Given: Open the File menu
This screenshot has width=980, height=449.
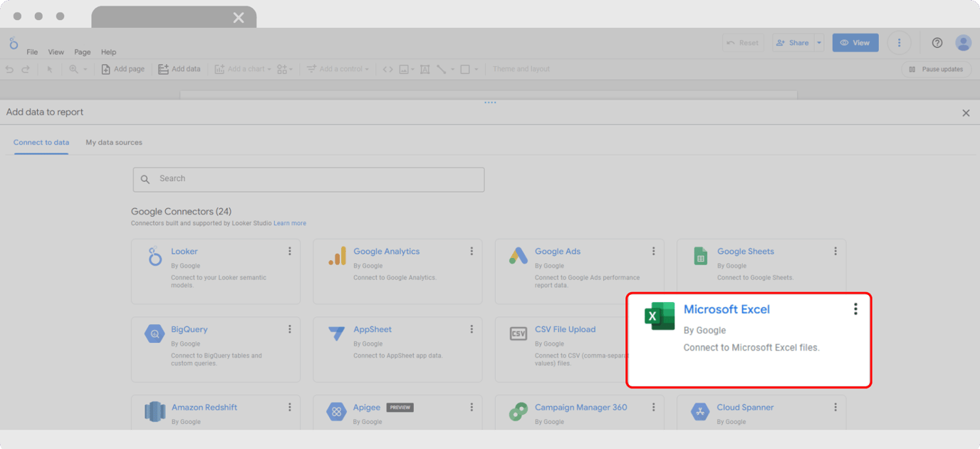Looking at the screenshot, I should point(32,52).
